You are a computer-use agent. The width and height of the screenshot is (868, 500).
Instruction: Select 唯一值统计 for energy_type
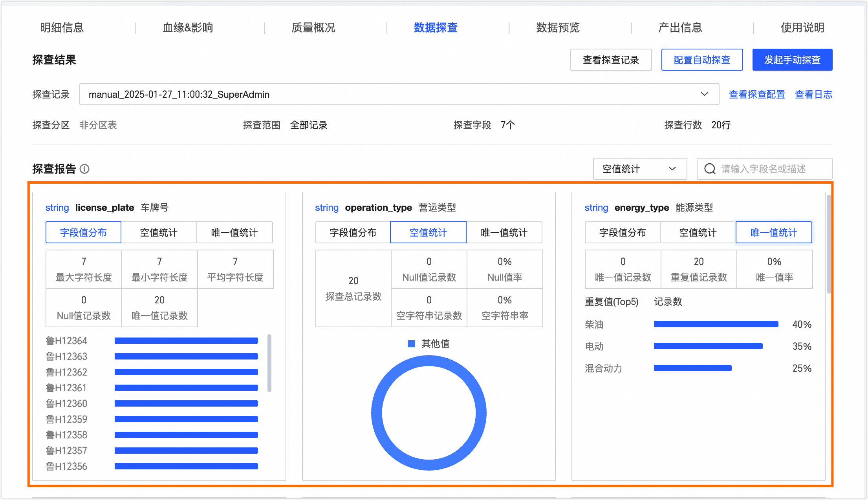click(773, 232)
